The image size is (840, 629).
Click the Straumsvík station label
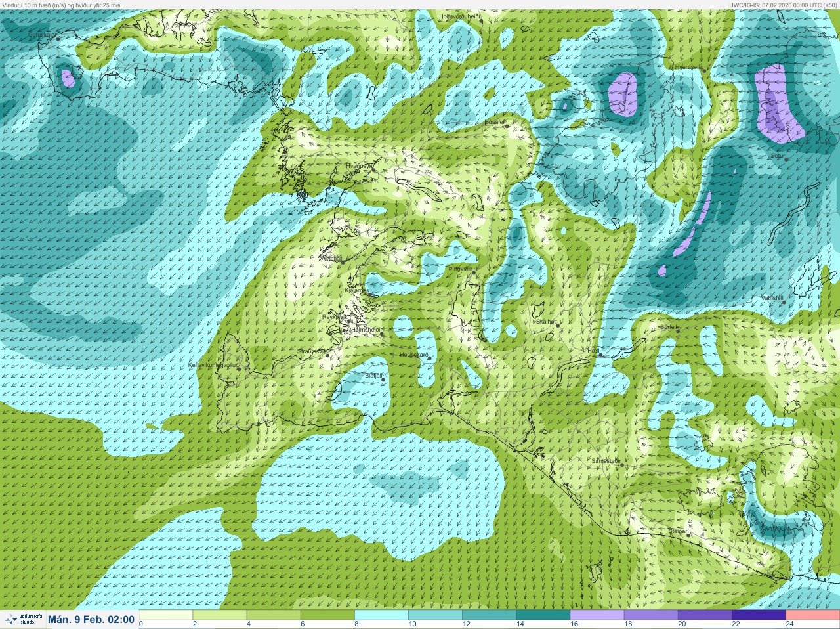[312, 351]
